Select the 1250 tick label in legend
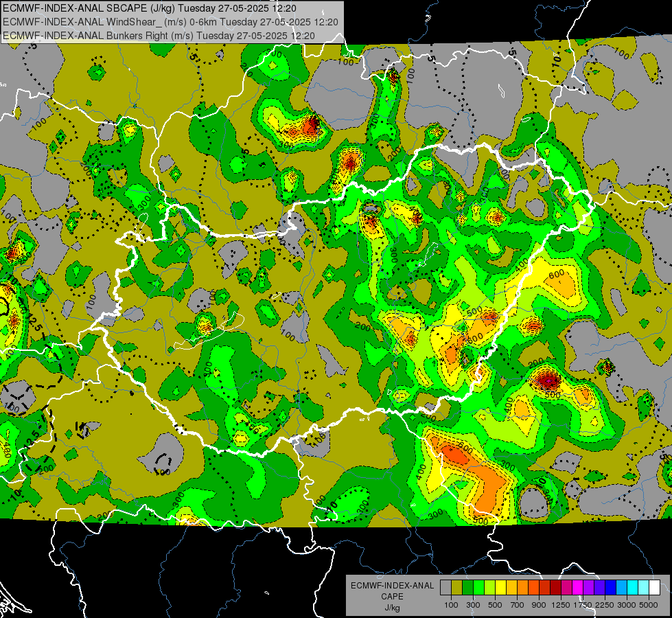Viewport: 672px width, 618px height. click(x=561, y=605)
